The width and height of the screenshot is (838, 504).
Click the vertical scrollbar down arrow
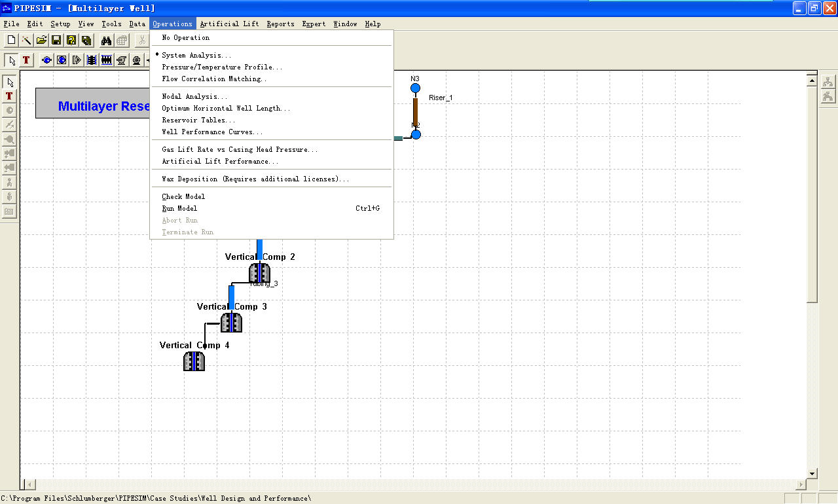point(812,473)
